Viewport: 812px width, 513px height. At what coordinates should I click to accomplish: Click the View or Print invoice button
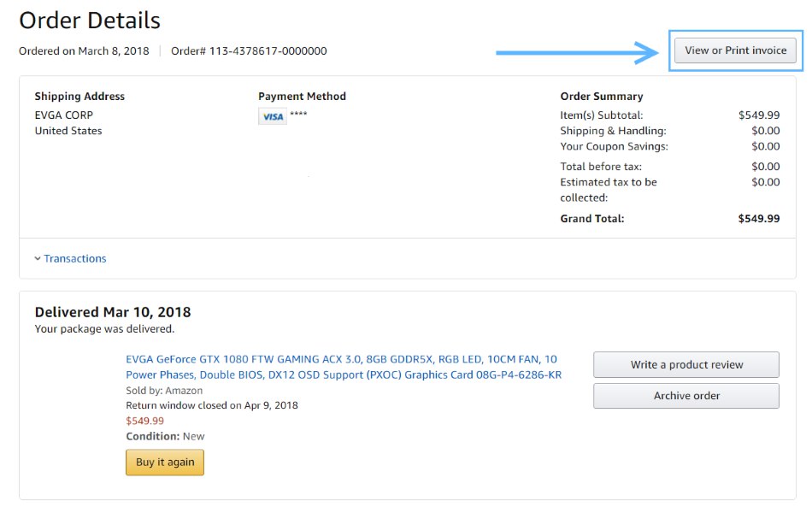click(x=735, y=50)
